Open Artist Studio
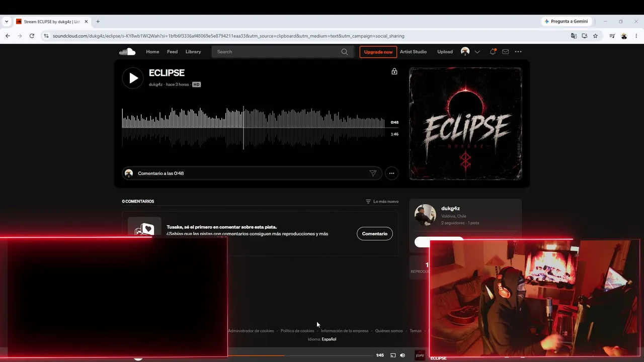 coord(413,52)
